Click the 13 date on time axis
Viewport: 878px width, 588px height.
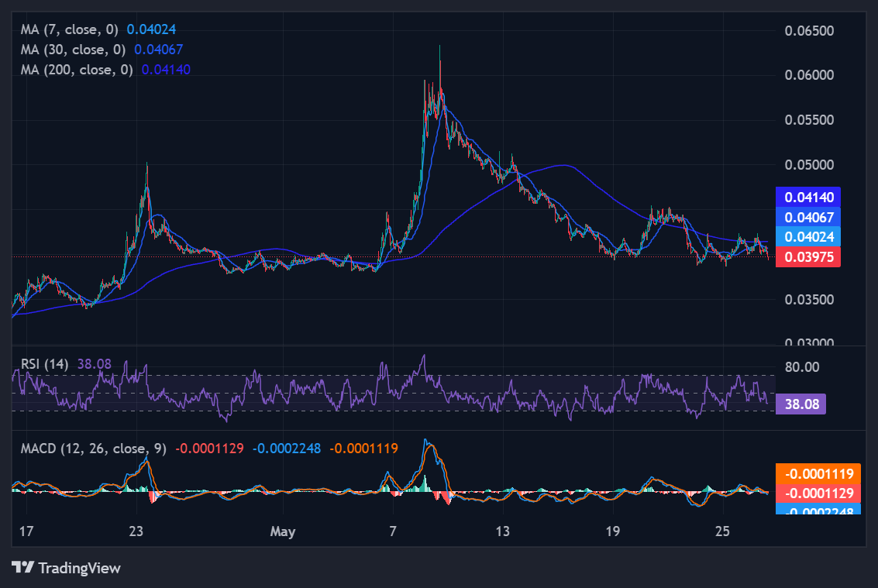[502, 531]
